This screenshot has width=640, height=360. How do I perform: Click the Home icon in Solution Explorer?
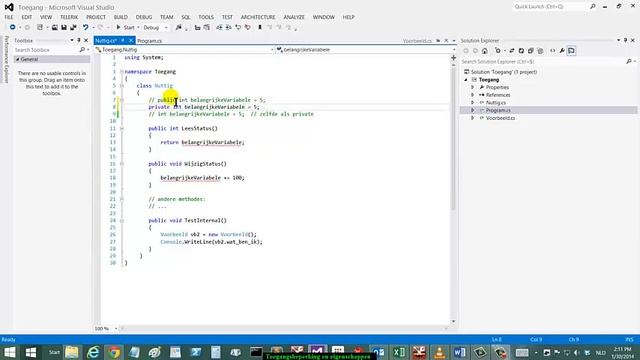(x=484, y=51)
